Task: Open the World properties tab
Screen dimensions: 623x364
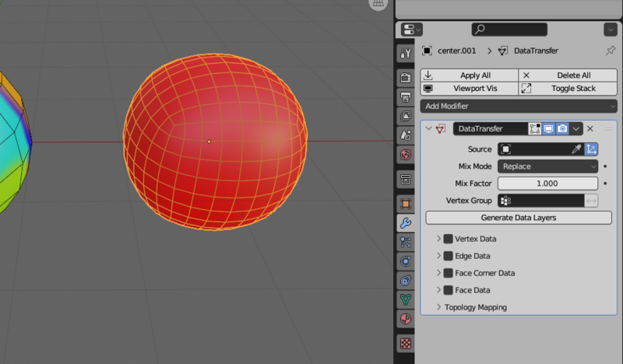Action: [405, 155]
